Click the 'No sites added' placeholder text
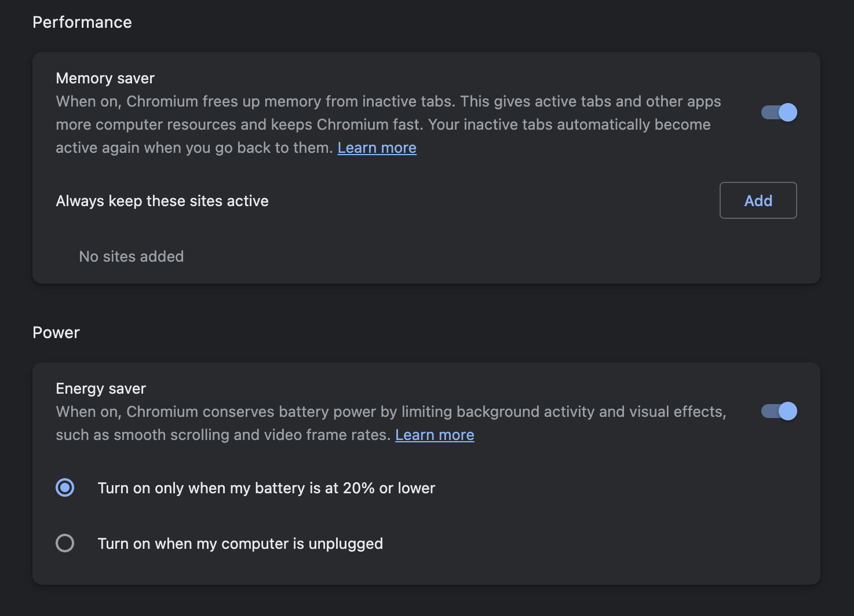854x616 pixels. (132, 256)
